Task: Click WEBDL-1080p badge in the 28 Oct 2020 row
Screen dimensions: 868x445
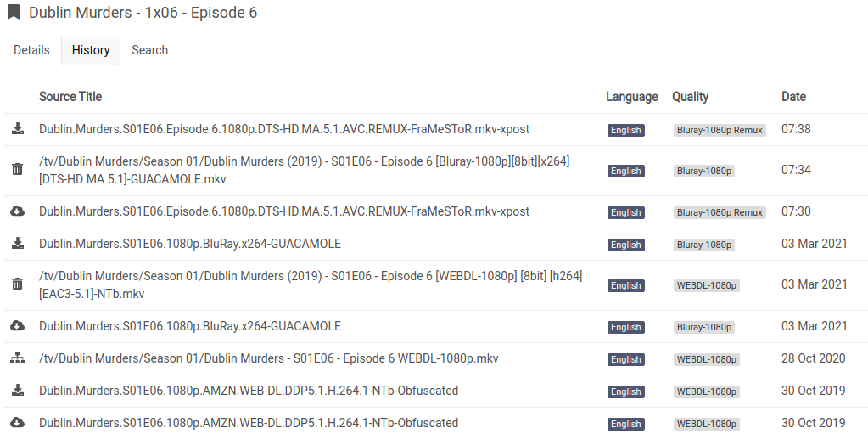Action: tap(706, 360)
